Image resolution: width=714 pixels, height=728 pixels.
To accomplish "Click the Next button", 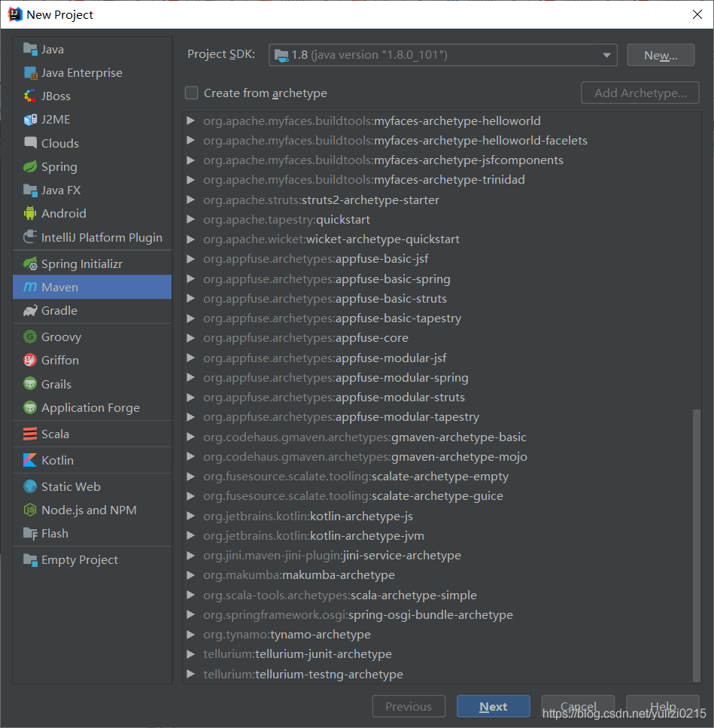I will click(493, 706).
